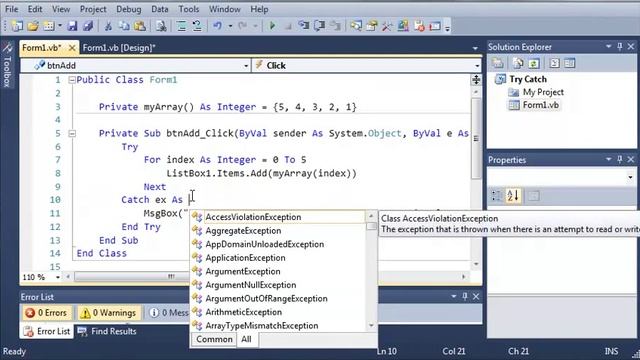The height and width of the screenshot is (360, 640).
Task: Comment out the selected lines icon
Action: tap(182, 26)
